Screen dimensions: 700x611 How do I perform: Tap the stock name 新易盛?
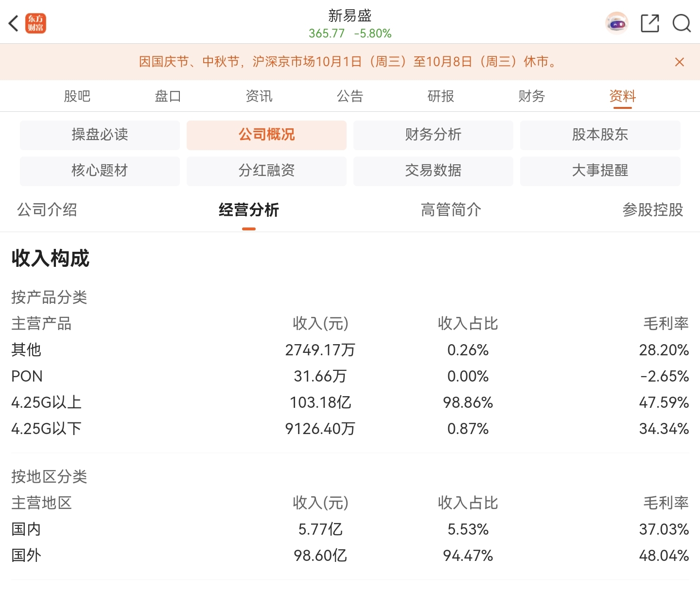coord(350,16)
